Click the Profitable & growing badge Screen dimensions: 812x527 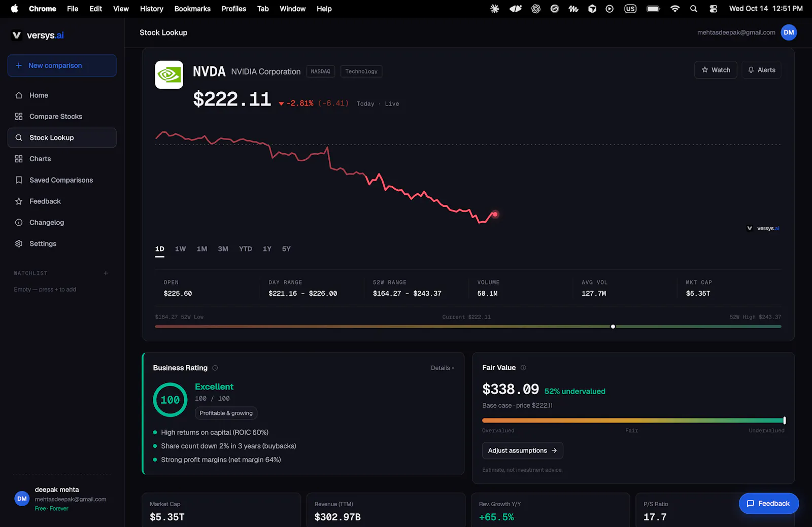coord(226,413)
